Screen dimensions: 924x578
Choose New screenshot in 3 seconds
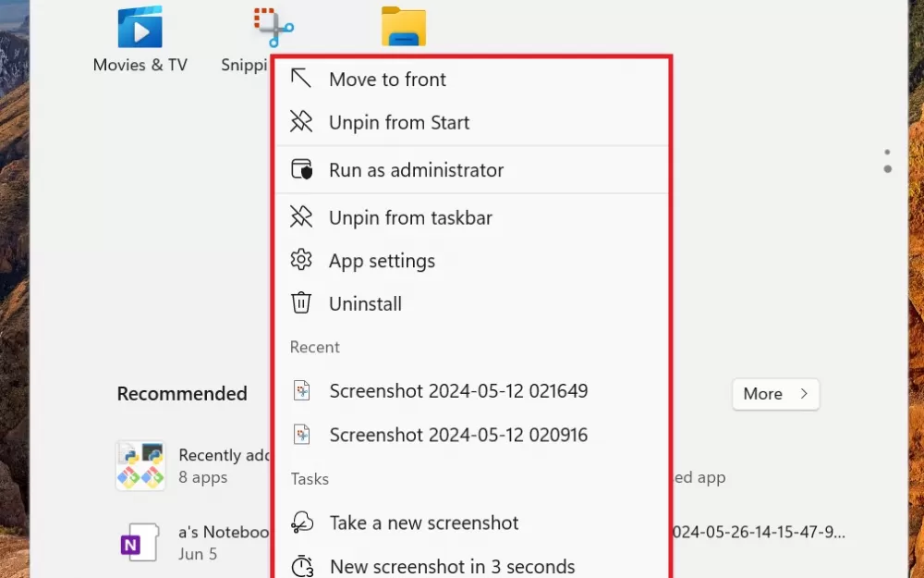[452, 566]
